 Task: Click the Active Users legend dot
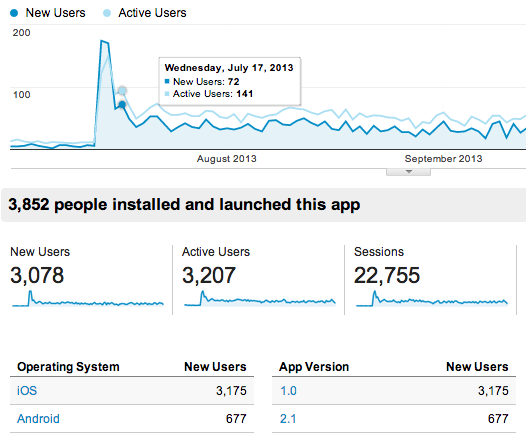[107, 13]
